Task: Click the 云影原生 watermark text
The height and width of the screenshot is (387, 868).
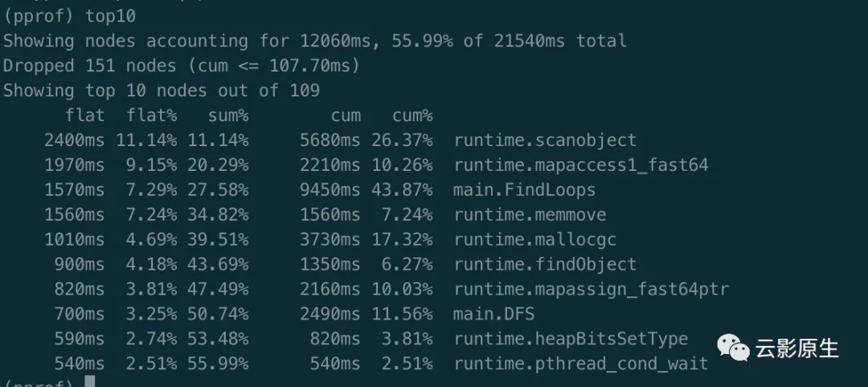Action: coord(796,348)
